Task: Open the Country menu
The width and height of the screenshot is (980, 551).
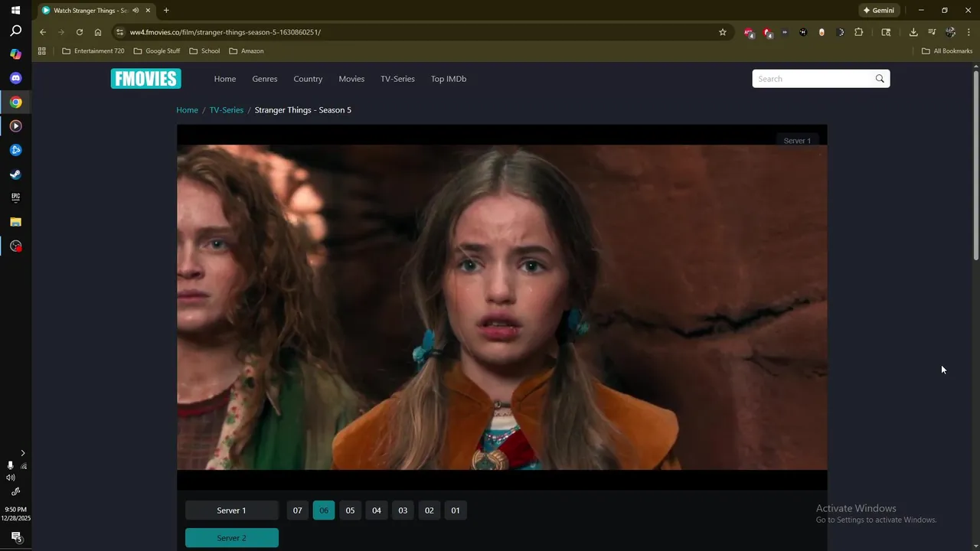Action: click(308, 79)
